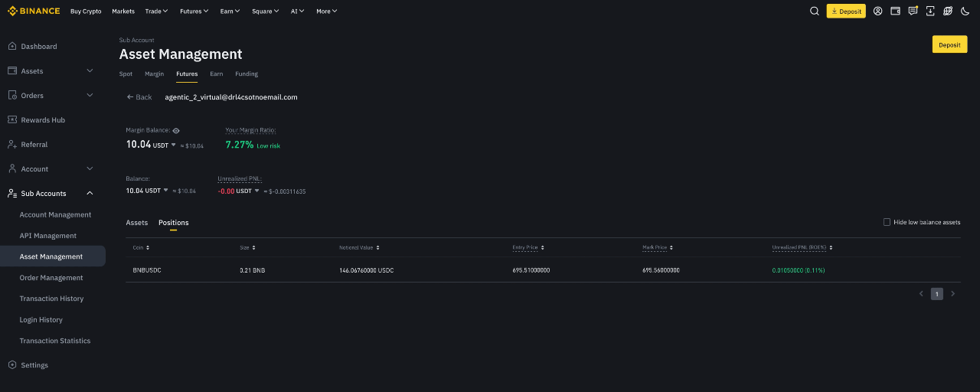
Task: Click the download app icon
Action: (x=930, y=11)
